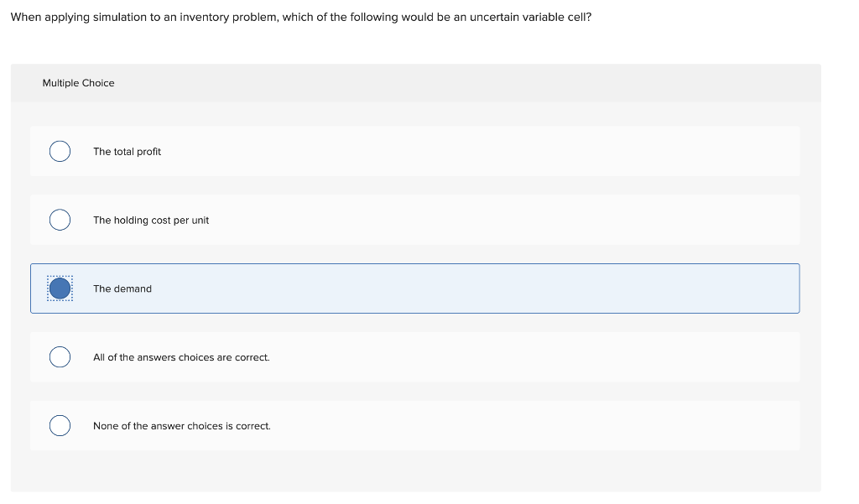
Task: Click the empty circle beside None of the answer choices is correct
Action: pyautogui.click(x=60, y=425)
